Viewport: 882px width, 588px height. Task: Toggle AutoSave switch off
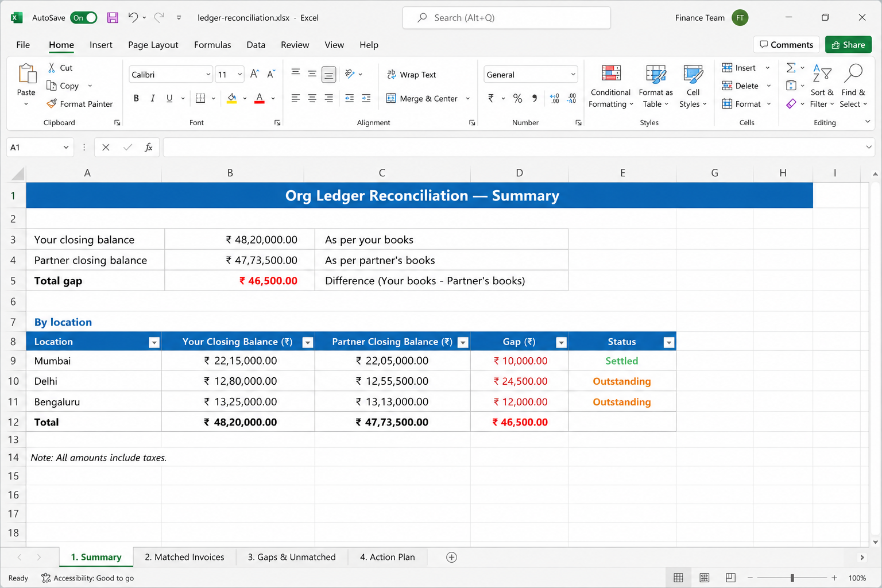(84, 18)
